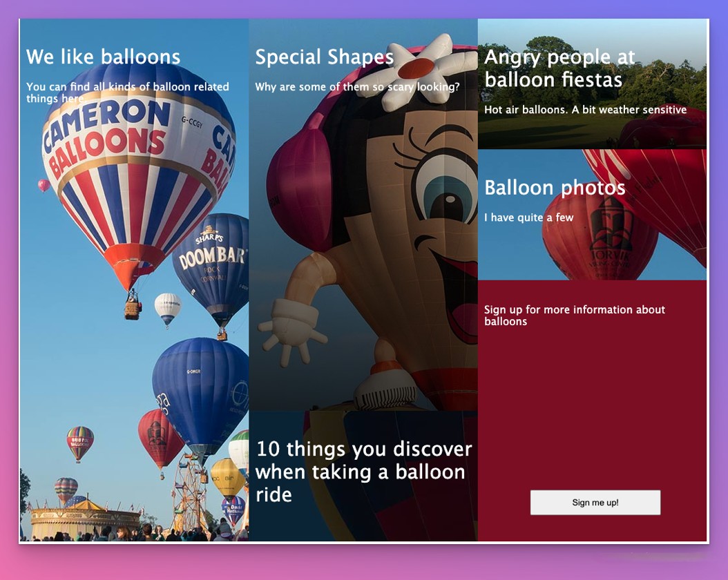
Task: Click the Cameron Balloons hot air balloon image
Action: (137, 176)
